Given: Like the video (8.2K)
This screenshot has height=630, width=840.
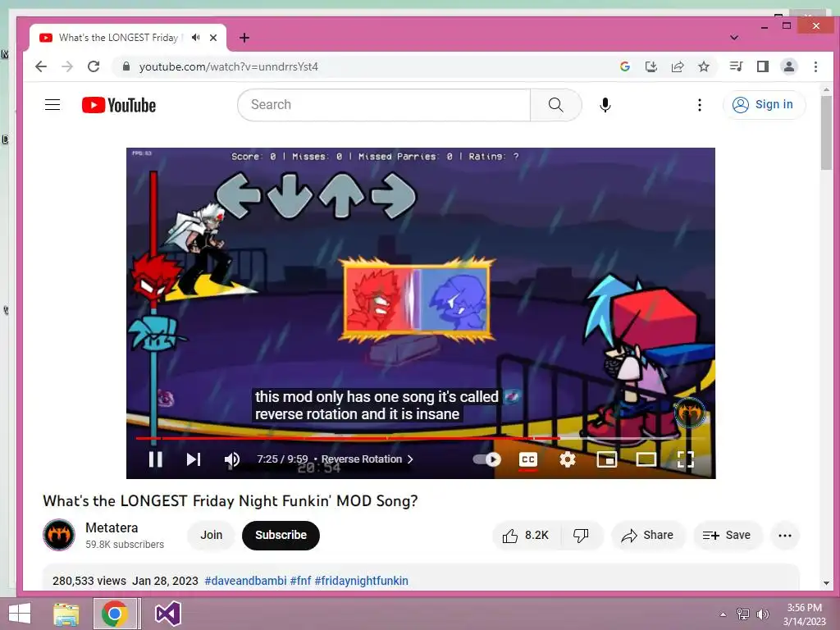Looking at the screenshot, I should (526, 535).
